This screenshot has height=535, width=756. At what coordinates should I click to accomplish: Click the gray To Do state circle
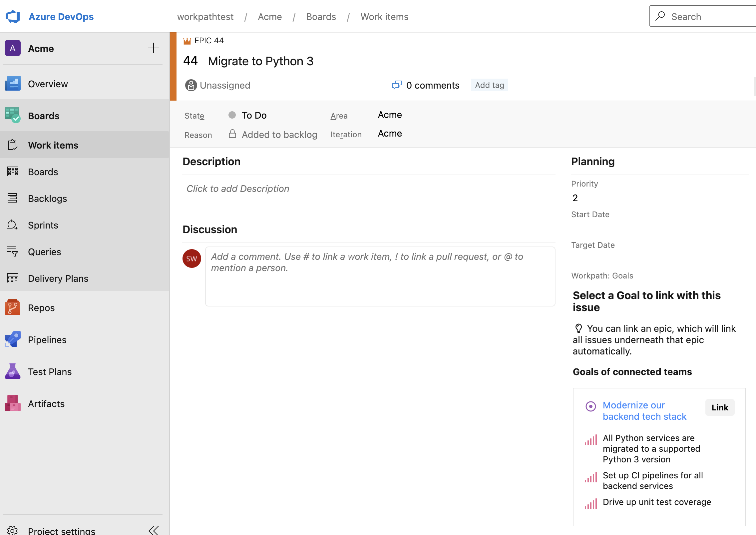pyautogui.click(x=232, y=115)
